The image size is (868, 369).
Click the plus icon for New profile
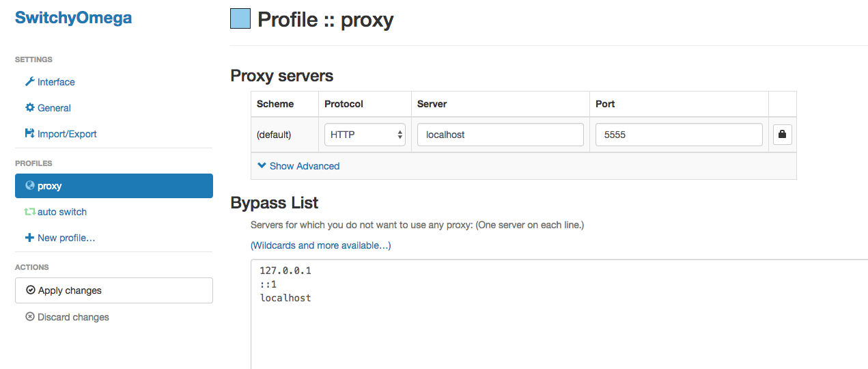point(29,238)
